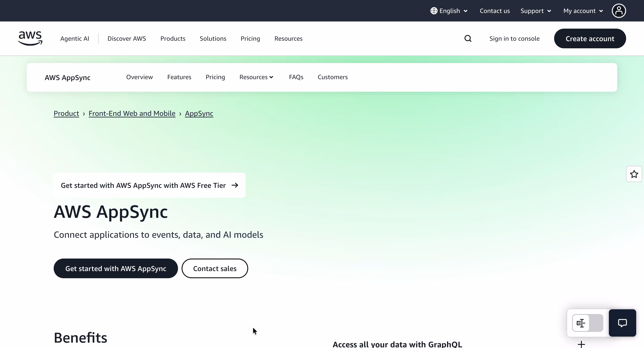
Task: Open the chat feedback bubble bottom right
Action: [x=622, y=323]
